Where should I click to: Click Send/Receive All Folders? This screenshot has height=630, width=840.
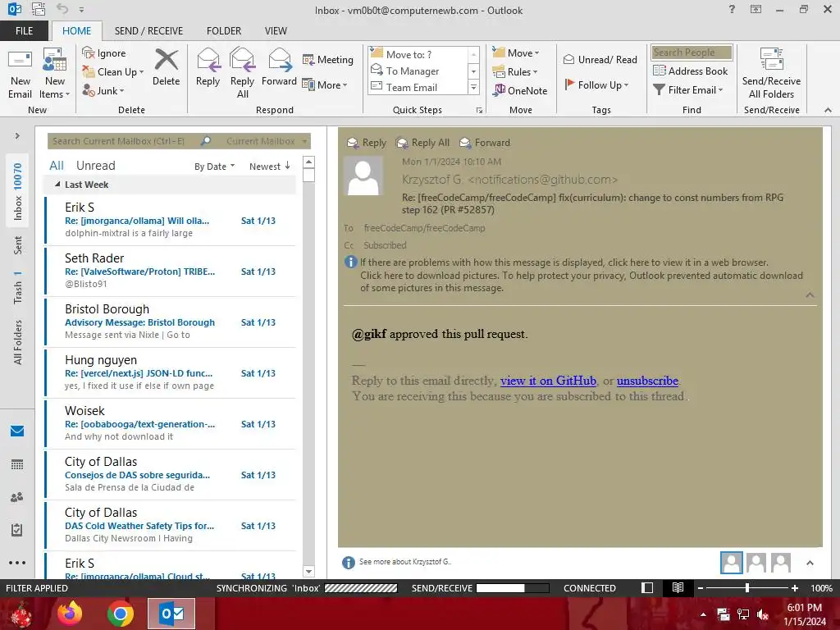tap(771, 74)
